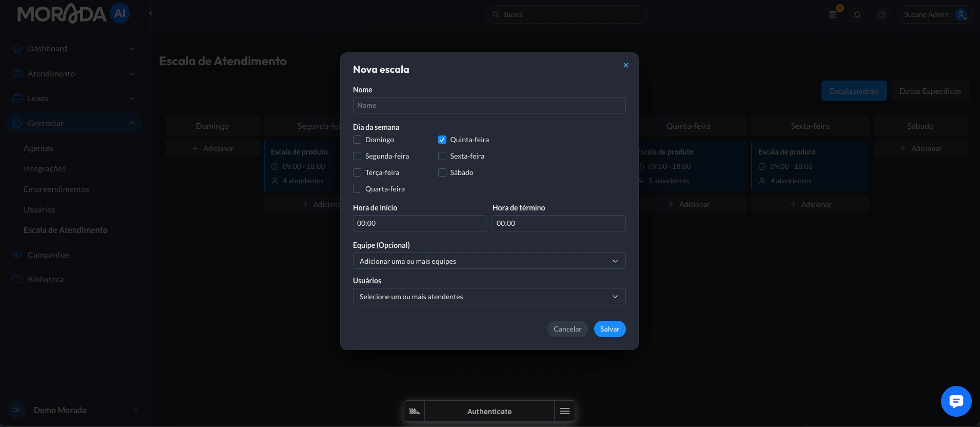
Task: Click the Leads briefcase icon
Action: tap(17, 98)
